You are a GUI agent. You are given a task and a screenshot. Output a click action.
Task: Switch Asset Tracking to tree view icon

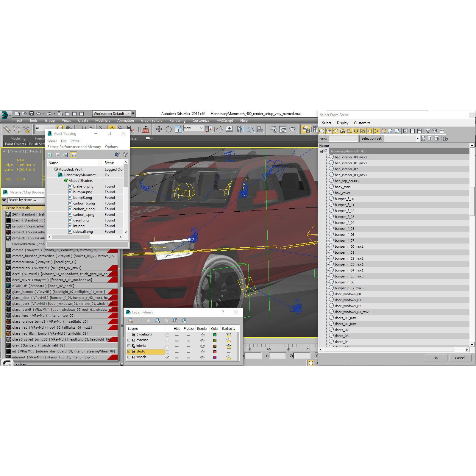click(65, 155)
